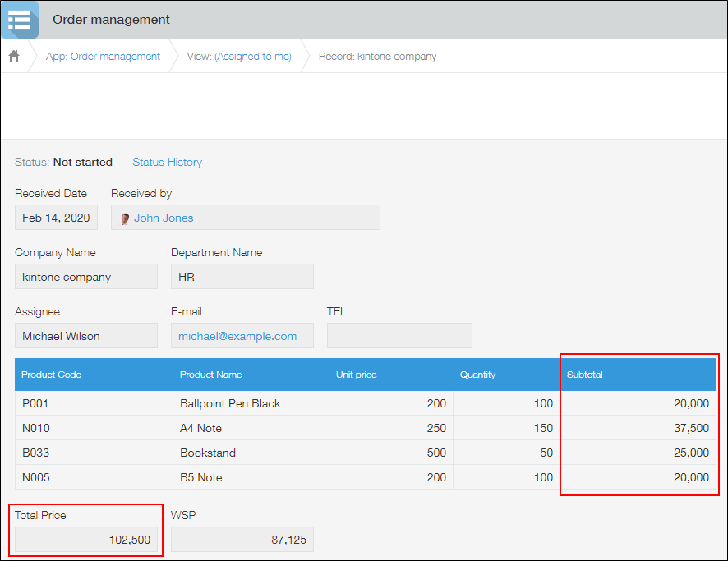Click the empty TEL field
Viewport: 728px width, 561px height.
coord(399,335)
